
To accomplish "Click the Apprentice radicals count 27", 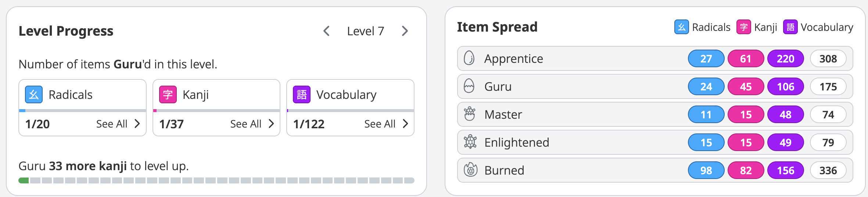I will point(706,59).
